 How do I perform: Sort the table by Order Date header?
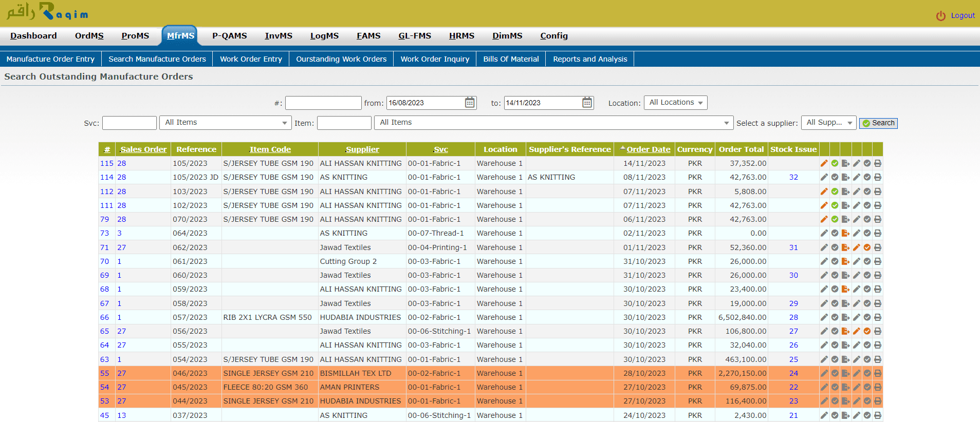tap(648, 149)
